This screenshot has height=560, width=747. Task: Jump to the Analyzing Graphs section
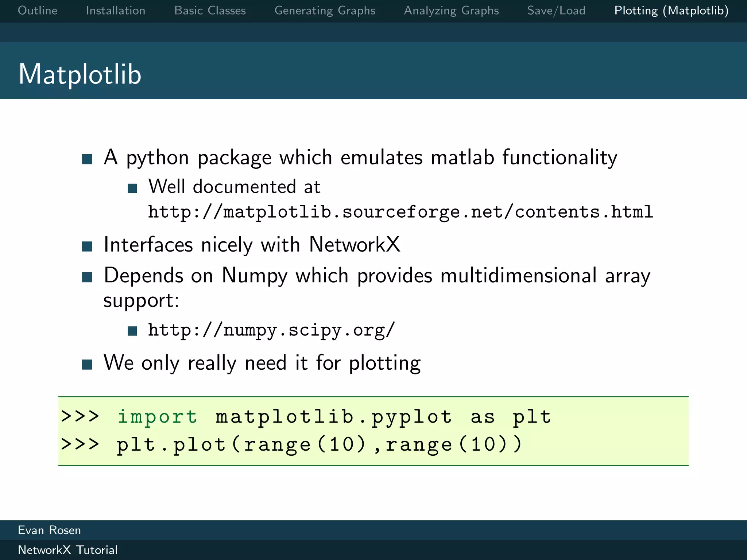(451, 11)
